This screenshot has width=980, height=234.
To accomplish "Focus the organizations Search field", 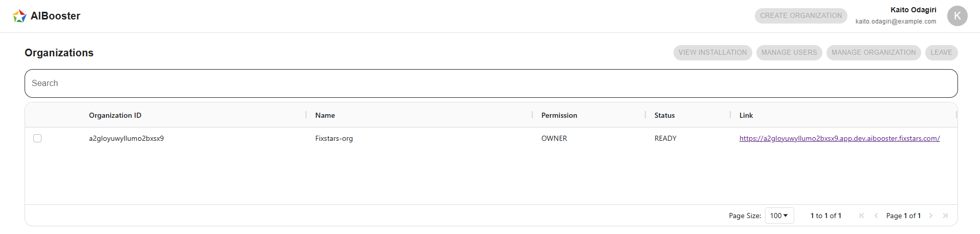I will pyautogui.click(x=491, y=83).
